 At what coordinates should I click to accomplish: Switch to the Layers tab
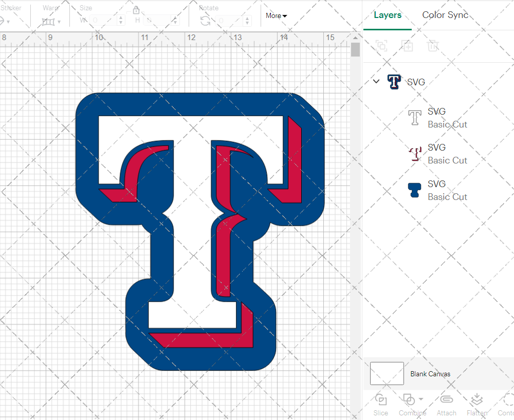(x=388, y=15)
